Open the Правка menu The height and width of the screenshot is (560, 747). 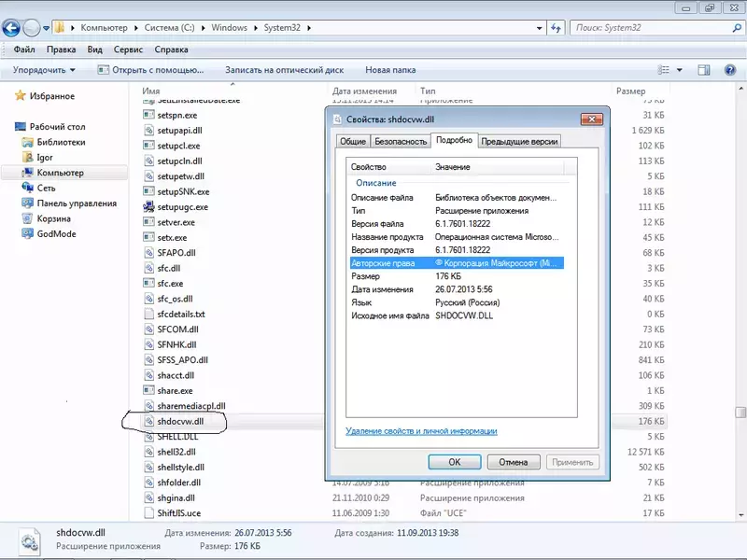(61, 49)
